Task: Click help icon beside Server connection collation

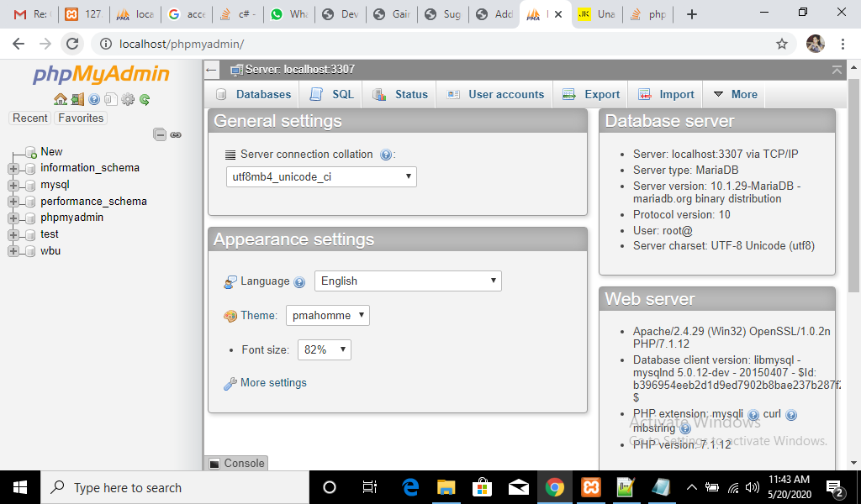Action: click(x=386, y=155)
